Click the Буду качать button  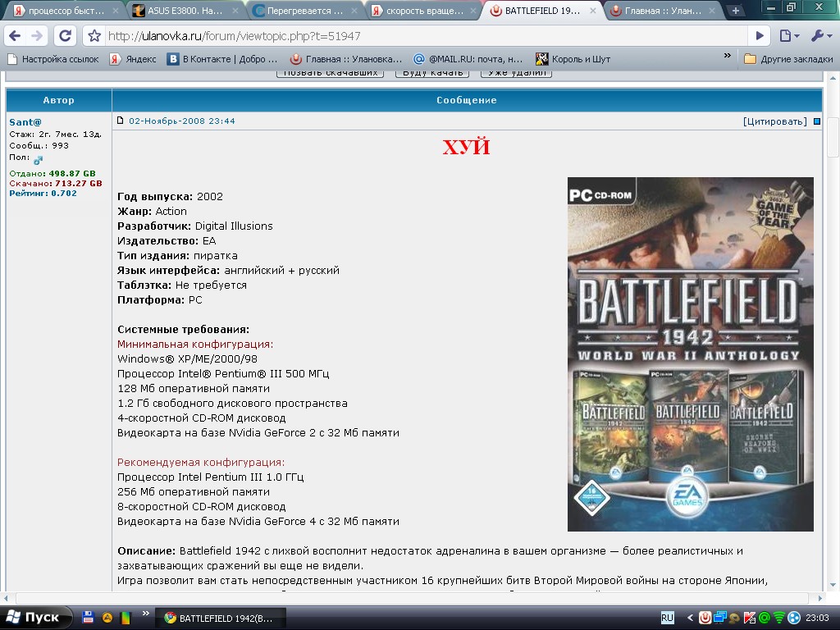coord(432,73)
